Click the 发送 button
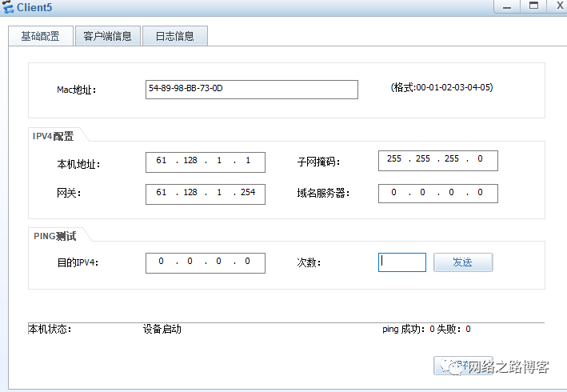Screen dimensions: 567x392 463,262
